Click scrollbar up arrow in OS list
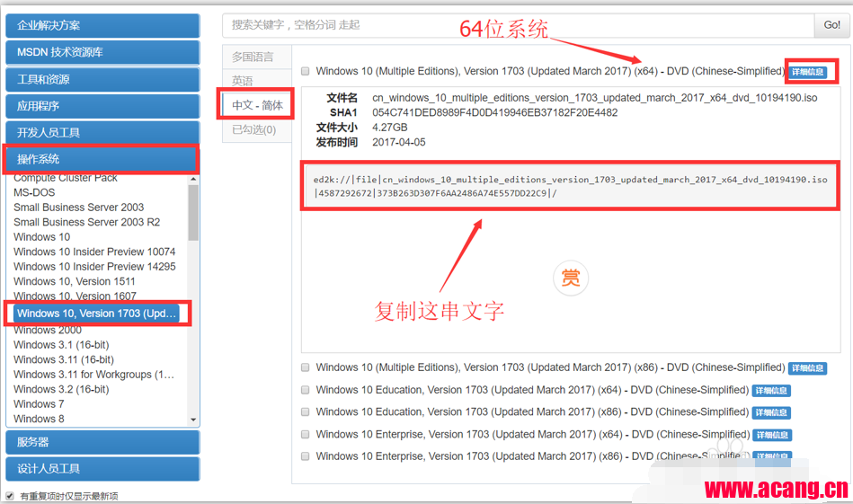 click(193, 179)
